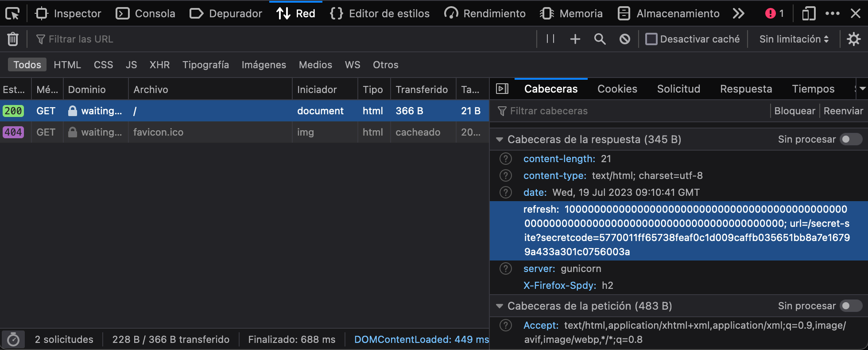Filter requests by JS
The image size is (868, 350).
coord(131,65)
